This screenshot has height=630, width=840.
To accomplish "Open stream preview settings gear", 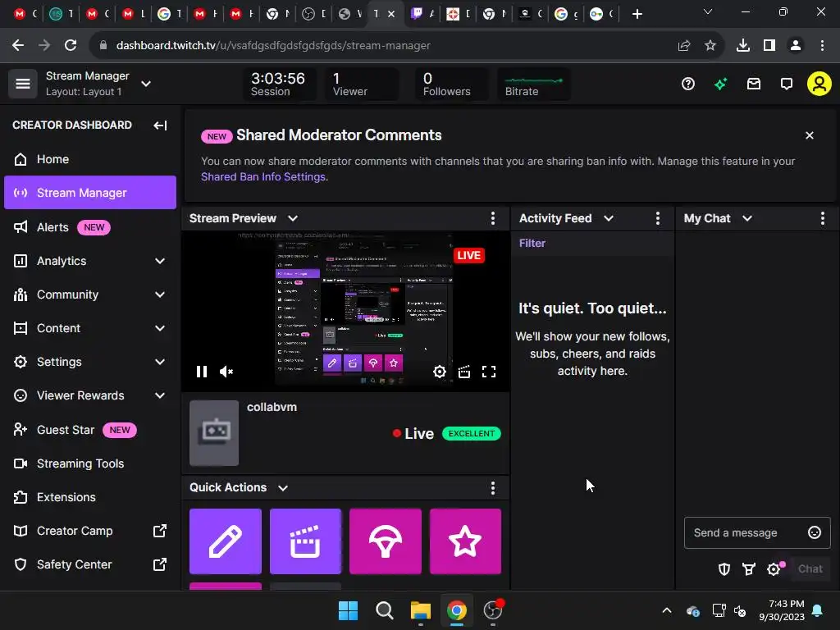I will click(440, 372).
